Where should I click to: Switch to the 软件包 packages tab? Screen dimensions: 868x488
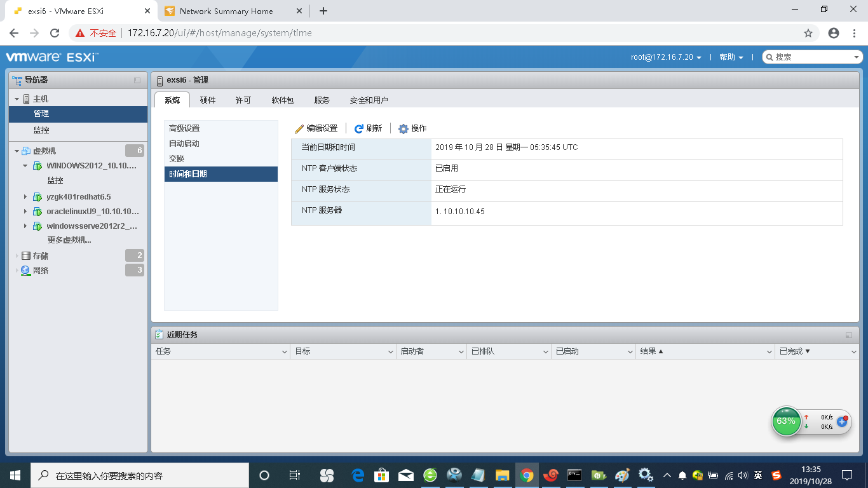pos(283,100)
